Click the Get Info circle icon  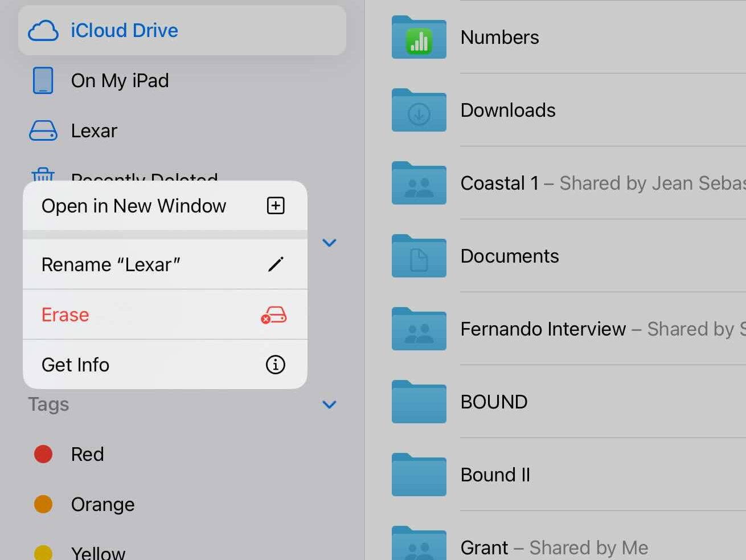click(276, 365)
